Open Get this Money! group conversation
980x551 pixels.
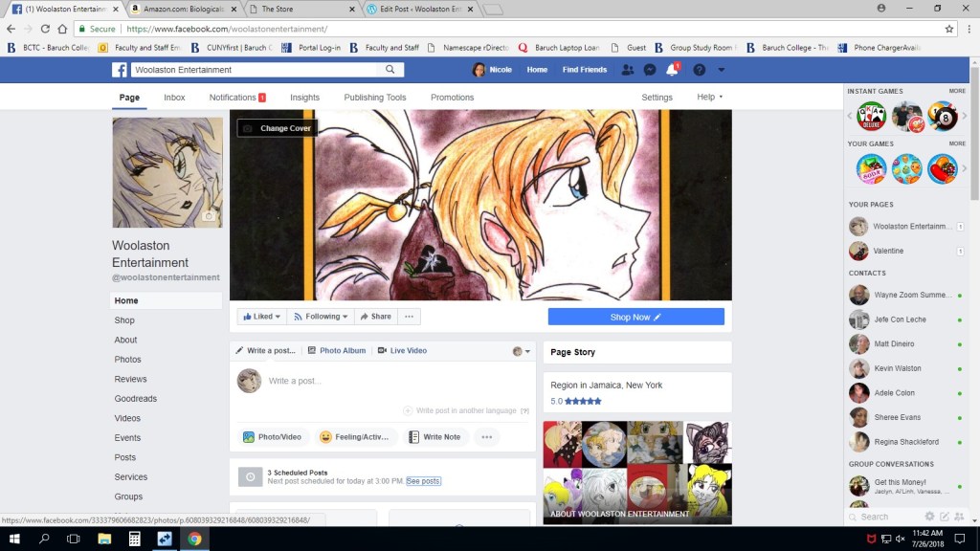[906, 486]
